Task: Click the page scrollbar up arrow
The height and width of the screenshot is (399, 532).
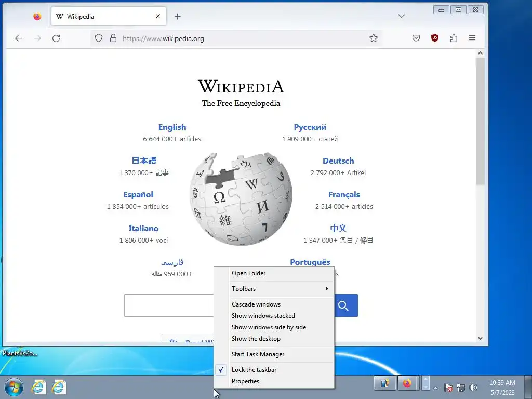Action: tap(480, 53)
